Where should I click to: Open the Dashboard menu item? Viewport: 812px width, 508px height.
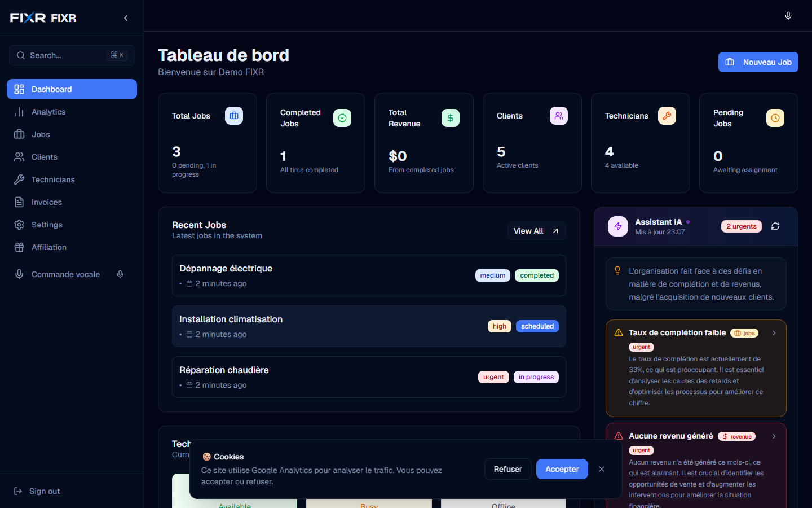pos(72,89)
